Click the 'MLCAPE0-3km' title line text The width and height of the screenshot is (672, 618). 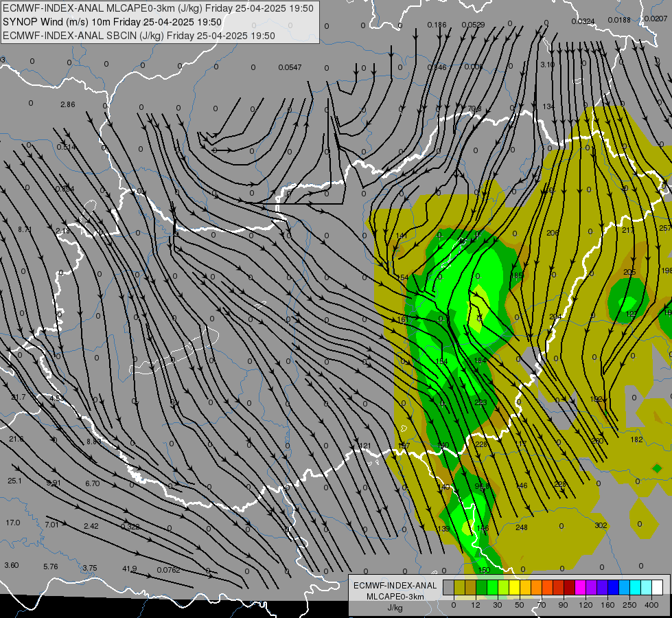click(158, 8)
